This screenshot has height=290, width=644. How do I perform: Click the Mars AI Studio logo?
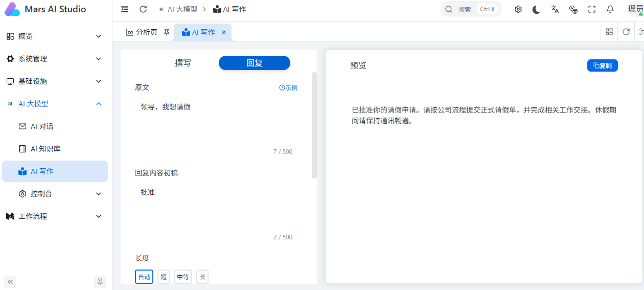point(12,9)
